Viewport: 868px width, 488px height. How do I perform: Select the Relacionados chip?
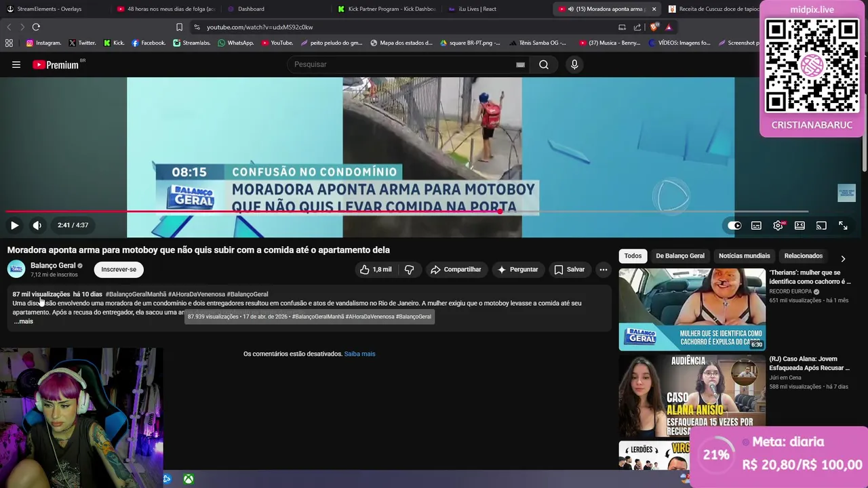803,256
